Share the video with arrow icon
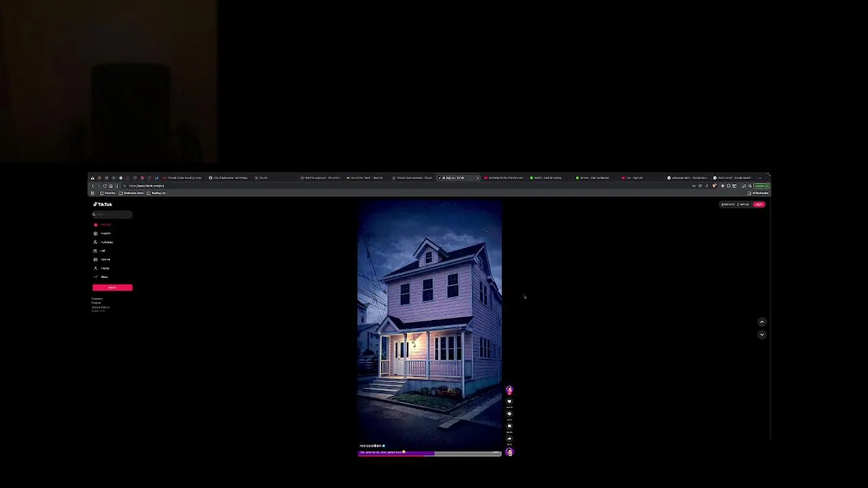The image size is (868, 488). [x=509, y=439]
